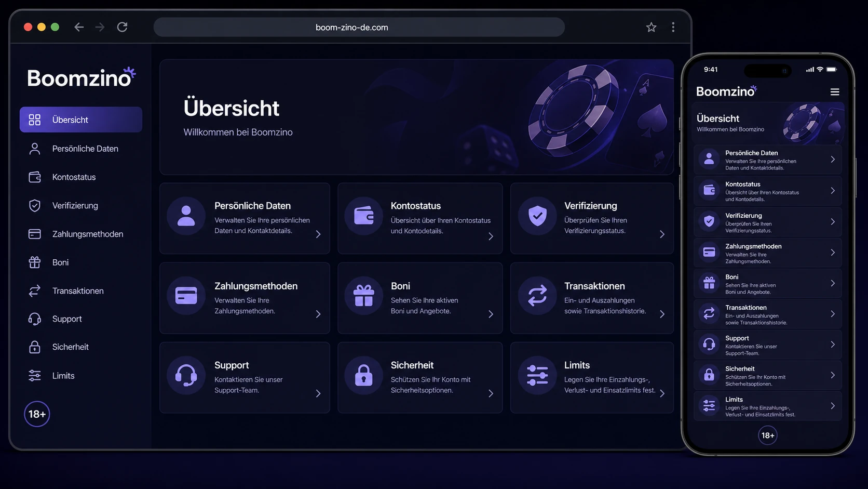Click "Schützen Sie Ihr Konto mit" description
Viewport: 868px width, 489px height.
point(430,380)
